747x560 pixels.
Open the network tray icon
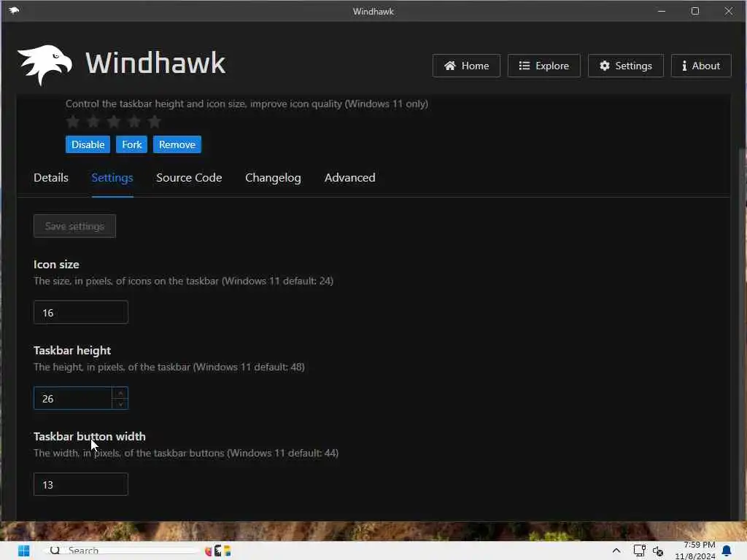click(639, 551)
